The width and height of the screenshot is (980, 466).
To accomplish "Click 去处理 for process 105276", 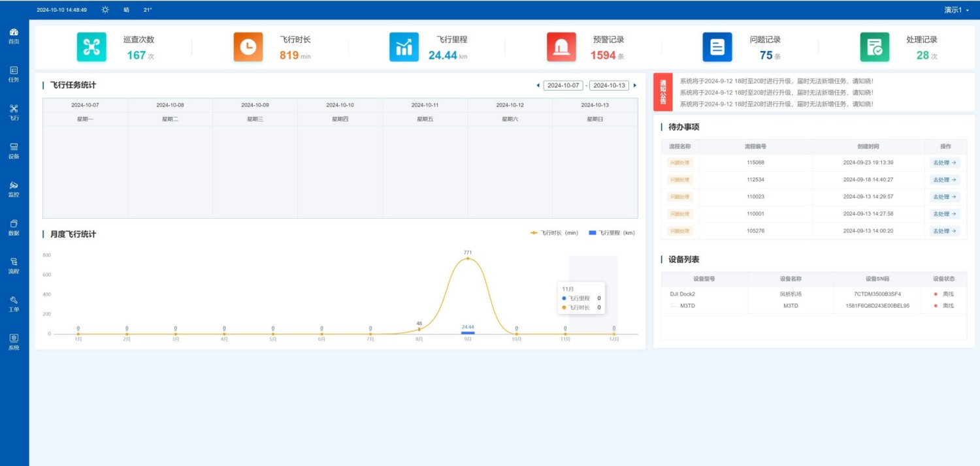I will point(944,231).
